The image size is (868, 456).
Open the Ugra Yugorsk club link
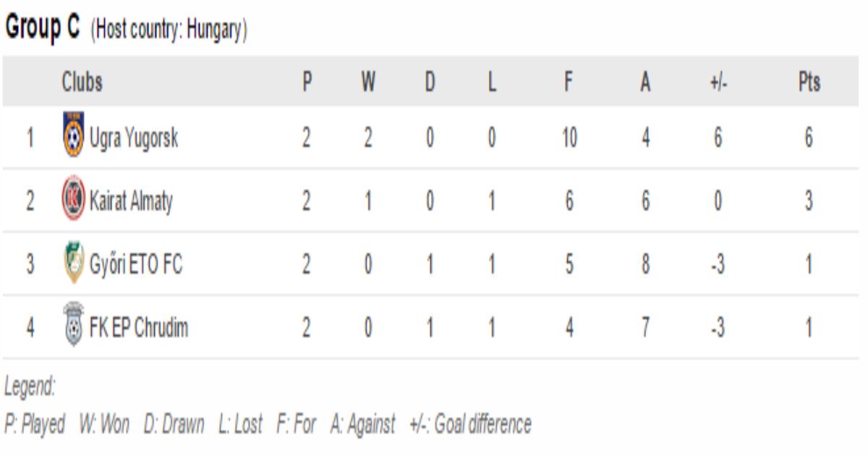pos(133,137)
